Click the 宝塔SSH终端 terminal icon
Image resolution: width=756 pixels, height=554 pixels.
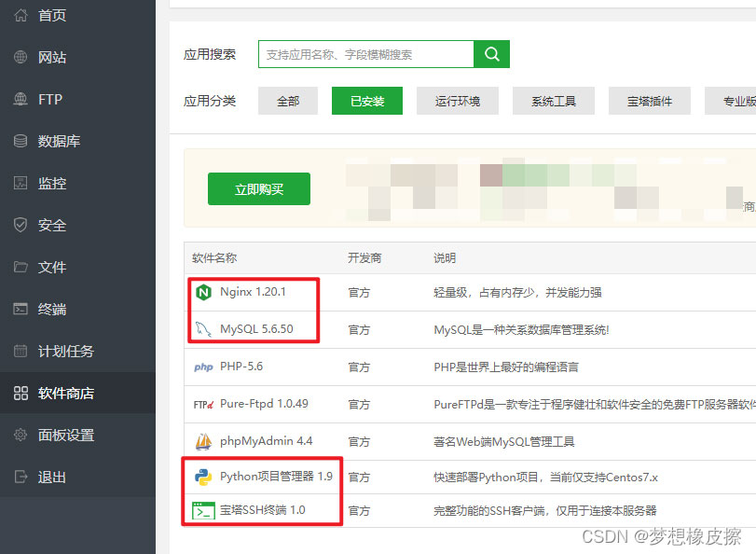[x=203, y=511]
